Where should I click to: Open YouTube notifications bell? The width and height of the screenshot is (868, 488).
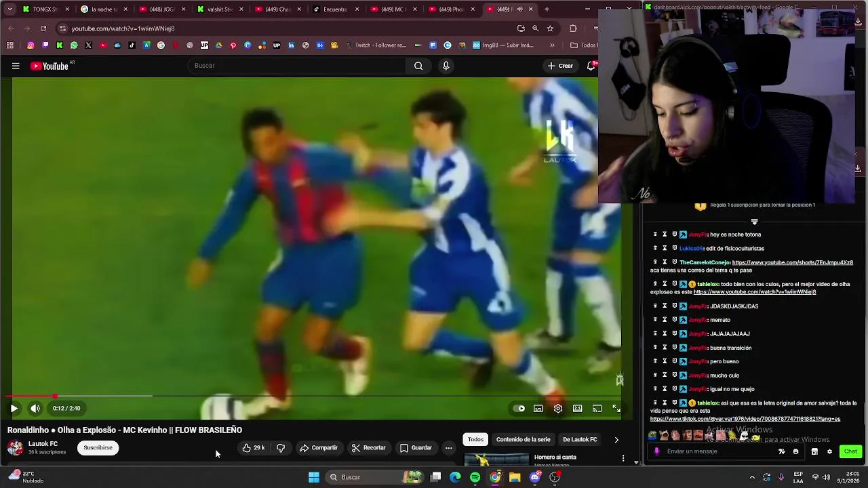(591, 66)
